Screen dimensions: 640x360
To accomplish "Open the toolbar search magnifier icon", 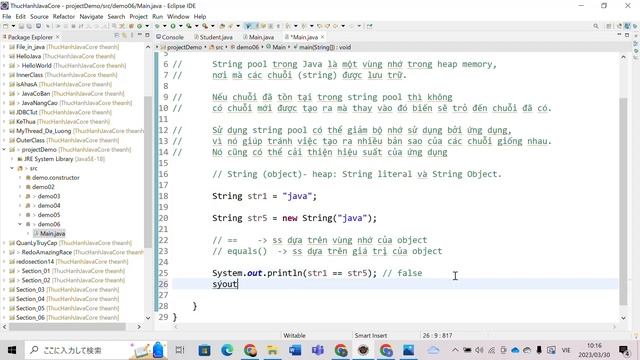I will point(596,26).
